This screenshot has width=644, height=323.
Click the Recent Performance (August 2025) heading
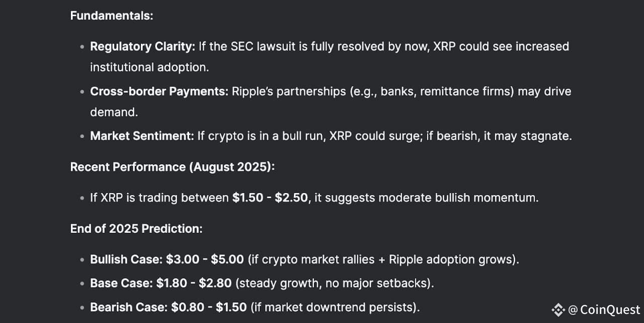[x=173, y=167]
